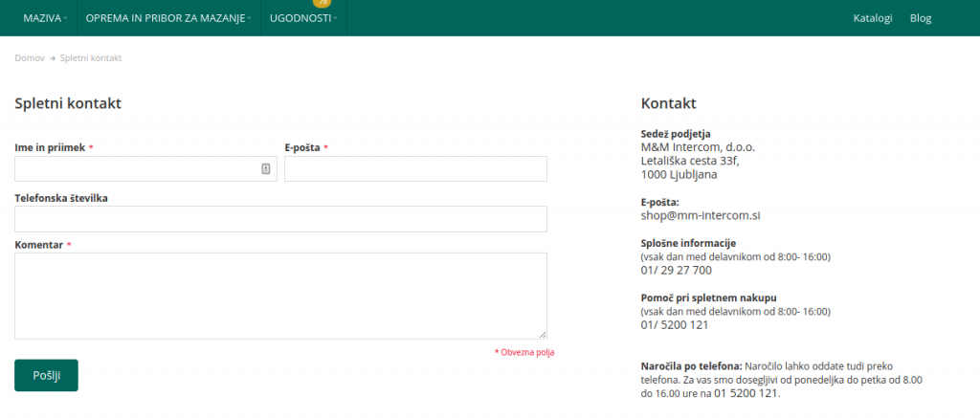Select the 01/ 5200 121 help number
The height and width of the screenshot is (418, 980).
click(x=674, y=325)
